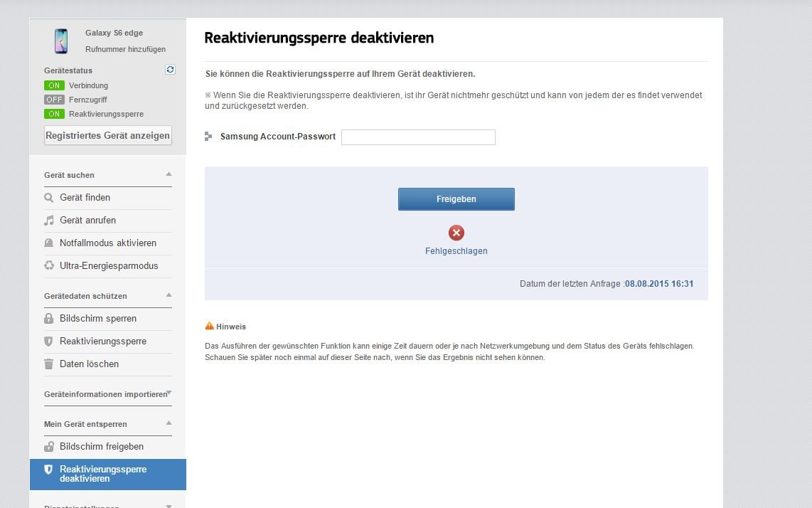Click the ON badge next to Verbindung

tap(54, 85)
